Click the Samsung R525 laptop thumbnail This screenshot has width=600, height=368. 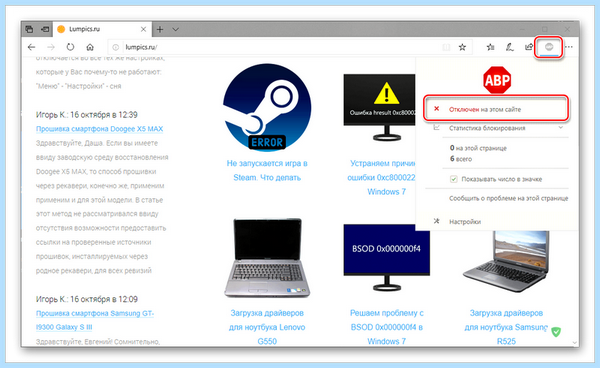point(506,261)
